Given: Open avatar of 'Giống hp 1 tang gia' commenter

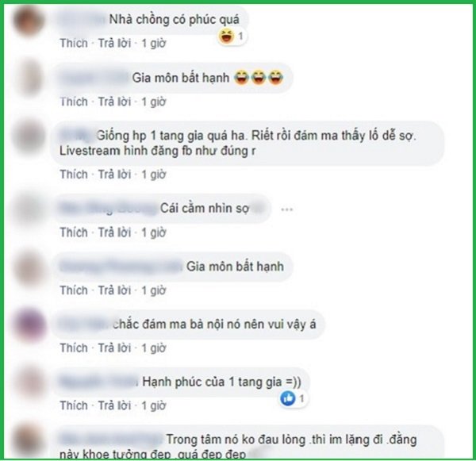Looking at the screenshot, I should (x=29, y=136).
